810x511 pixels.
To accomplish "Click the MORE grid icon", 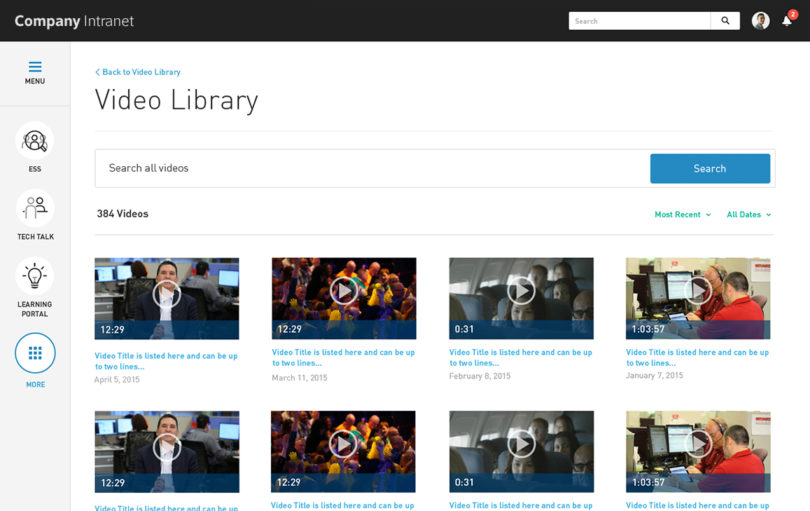I will 35,353.
